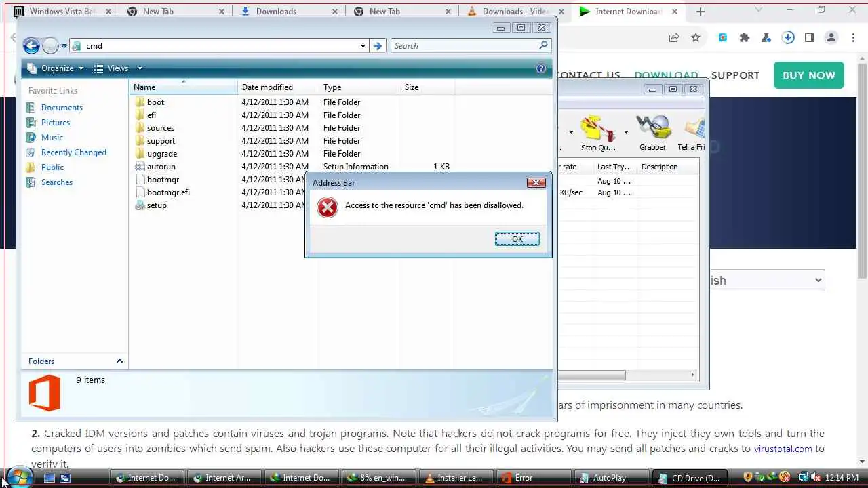Image resolution: width=868 pixels, height=488 pixels.
Task: Click the volume icon in system tray
Action: tap(816, 477)
